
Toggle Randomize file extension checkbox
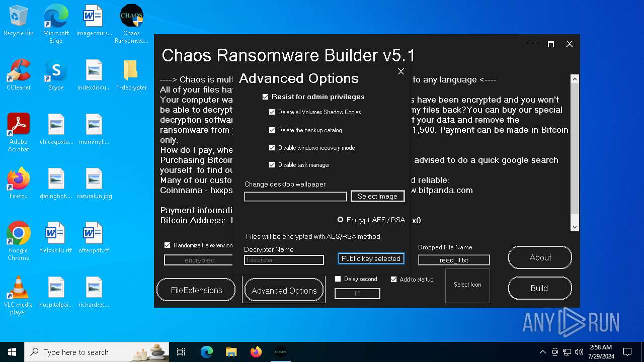[168, 245]
